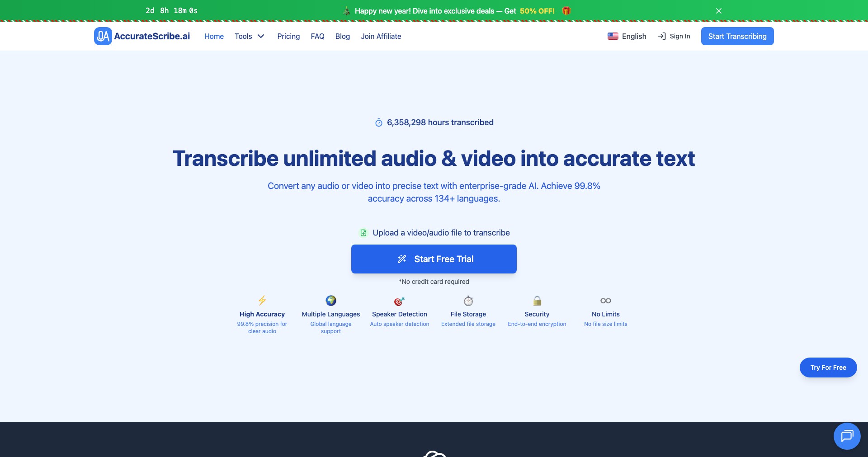Click 'No file size limits' description
868x457 pixels.
click(606, 324)
